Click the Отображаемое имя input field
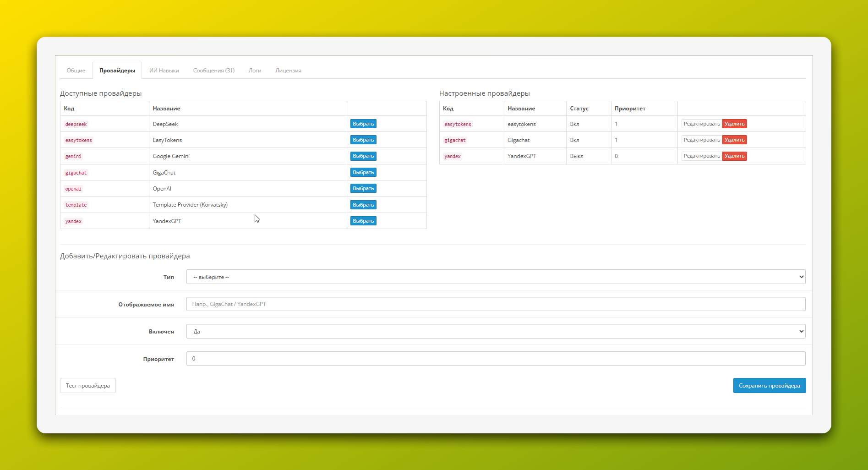 (x=495, y=304)
